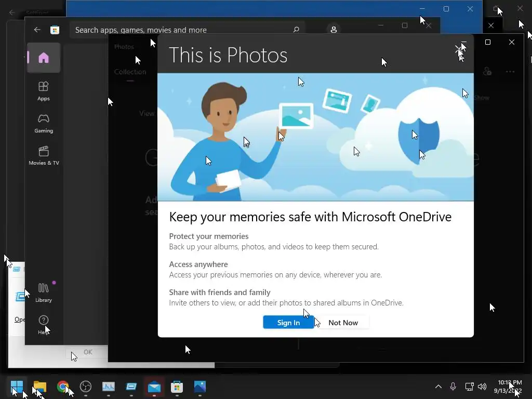Image resolution: width=532 pixels, height=399 pixels.
Task: Open the account profile icon in Store
Action: pyautogui.click(x=334, y=30)
